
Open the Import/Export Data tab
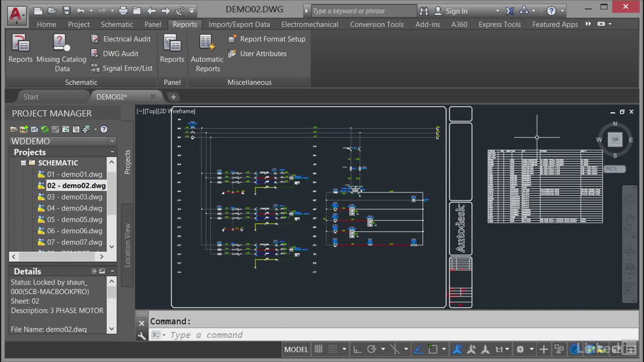pos(239,24)
